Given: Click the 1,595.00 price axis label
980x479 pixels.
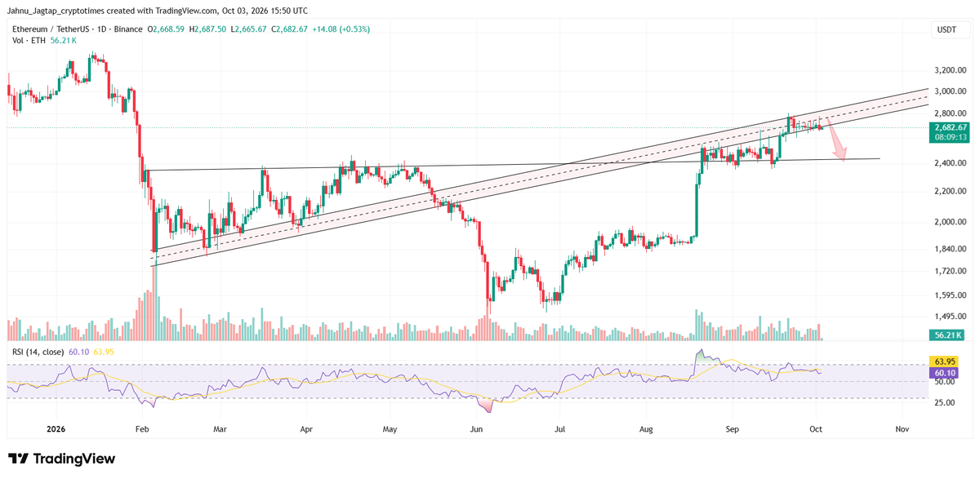Looking at the screenshot, I should coord(951,295).
